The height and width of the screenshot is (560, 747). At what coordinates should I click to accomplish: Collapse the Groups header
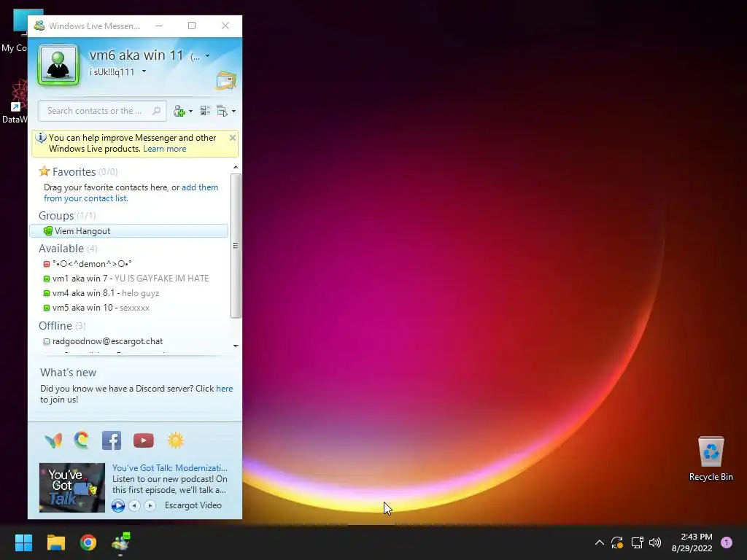[56, 216]
